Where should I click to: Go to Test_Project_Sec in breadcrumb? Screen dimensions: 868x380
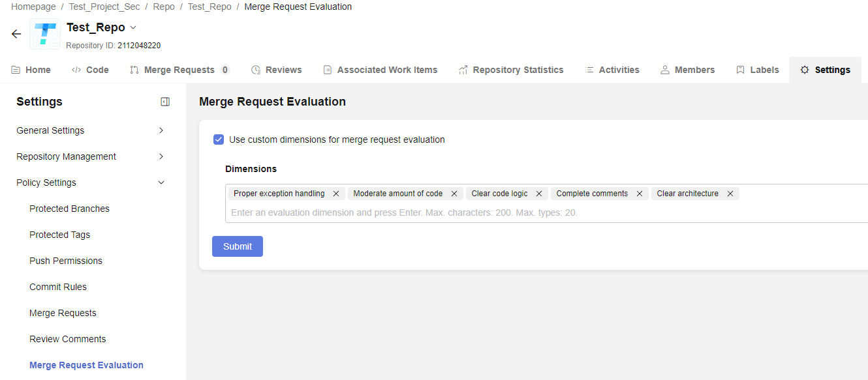tap(104, 7)
